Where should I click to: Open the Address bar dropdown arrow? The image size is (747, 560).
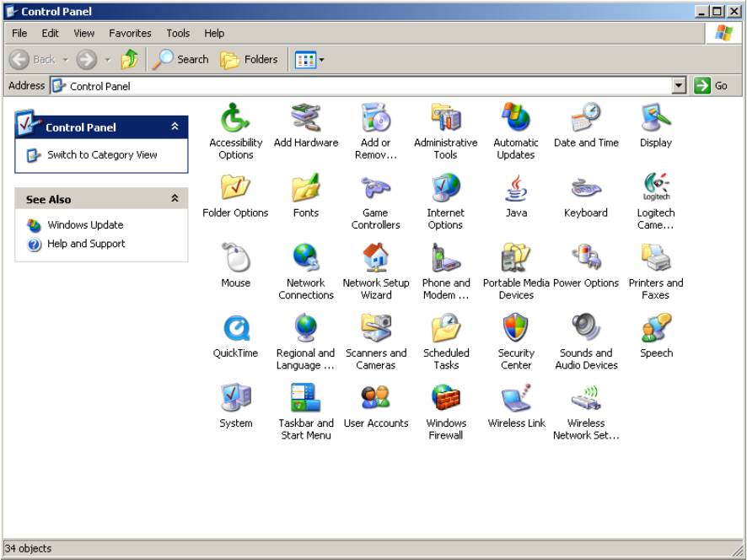(x=679, y=86)
